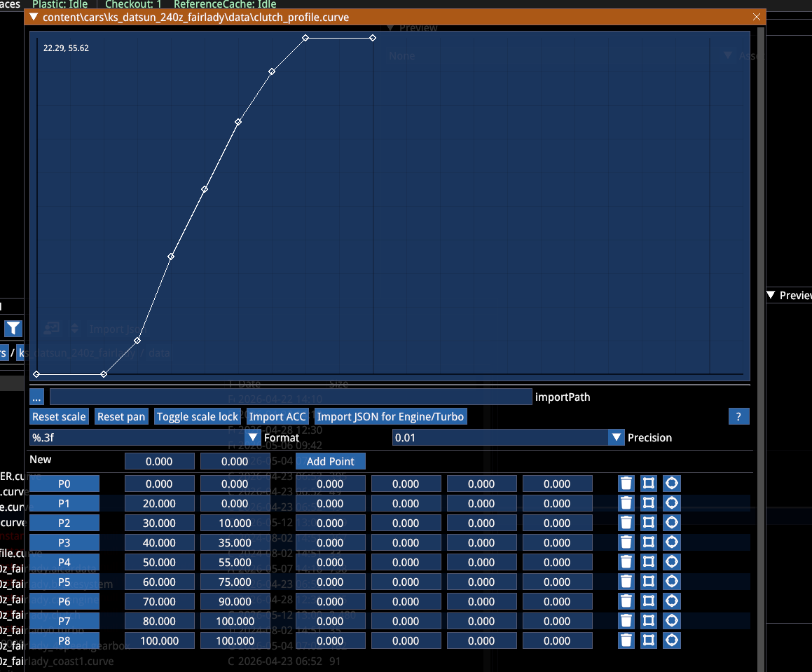The width and height of the screenshot is (812, 672).
Task: Open help with the question mark button
Action: click(739, 416)
